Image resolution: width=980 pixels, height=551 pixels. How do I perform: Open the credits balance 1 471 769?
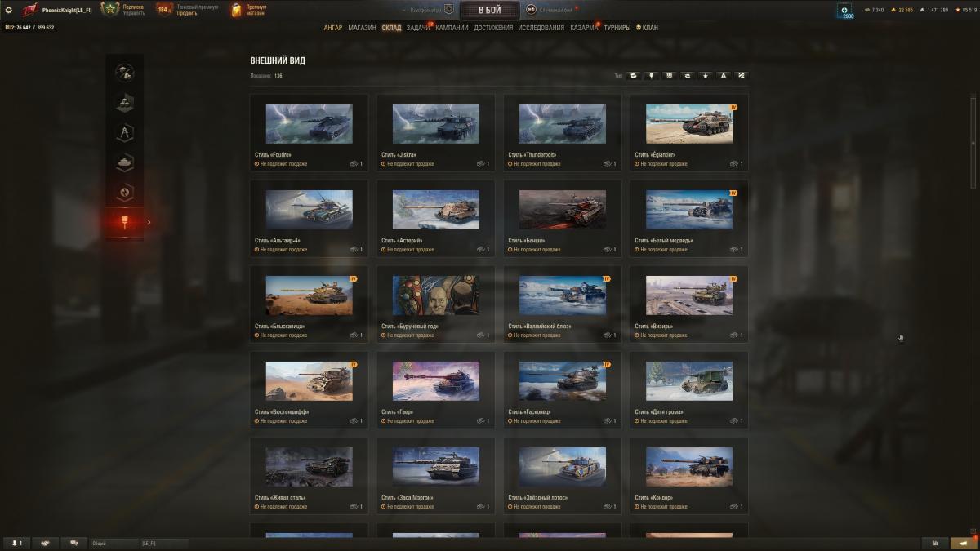[x=933, y=10]
